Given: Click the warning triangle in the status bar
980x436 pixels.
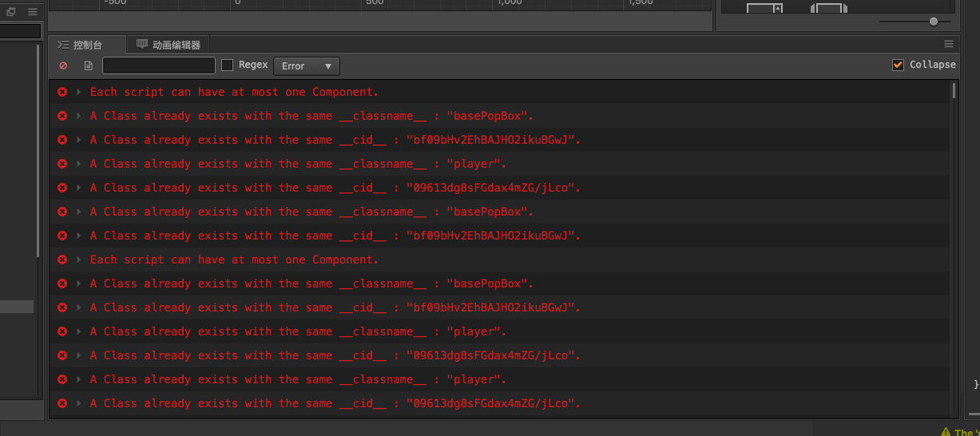Looking at the screenshot, I should pos(945,432).
